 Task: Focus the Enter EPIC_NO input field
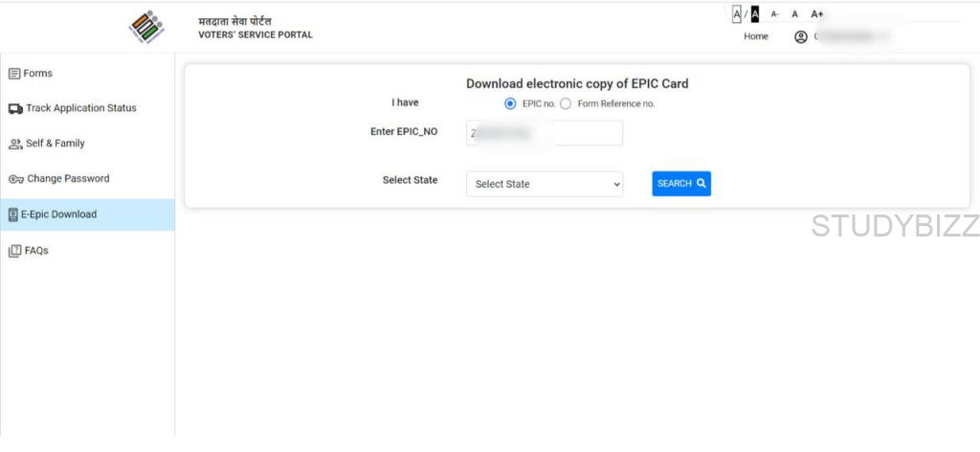coord(544,133)
